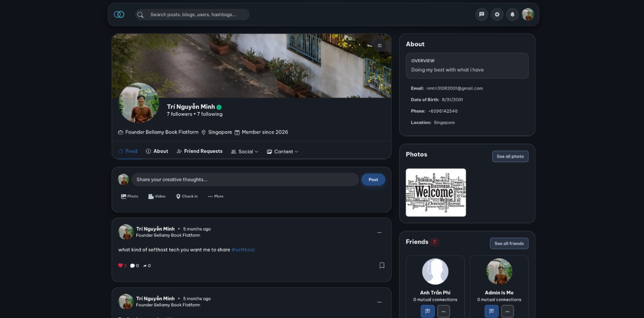Message Anh Trần Phi via chat icon
Screen dimensions: 644x318
(428, 311)
